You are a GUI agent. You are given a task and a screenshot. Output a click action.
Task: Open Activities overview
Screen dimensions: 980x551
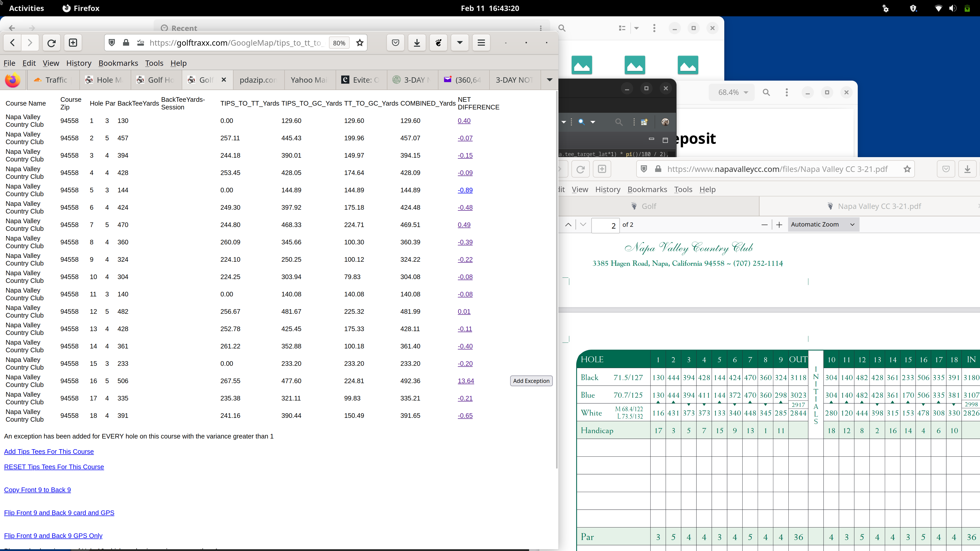pyautogui.click(x=26, y=8)
